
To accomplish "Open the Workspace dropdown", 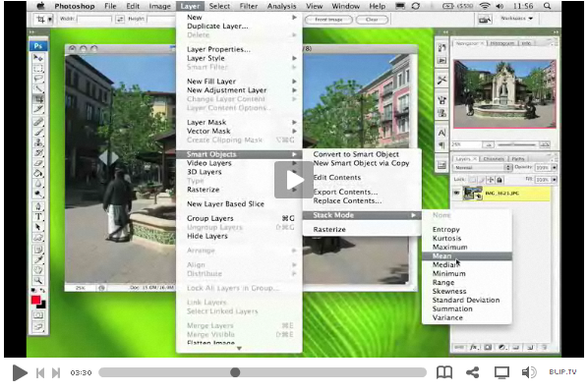I will click(517, 19).
